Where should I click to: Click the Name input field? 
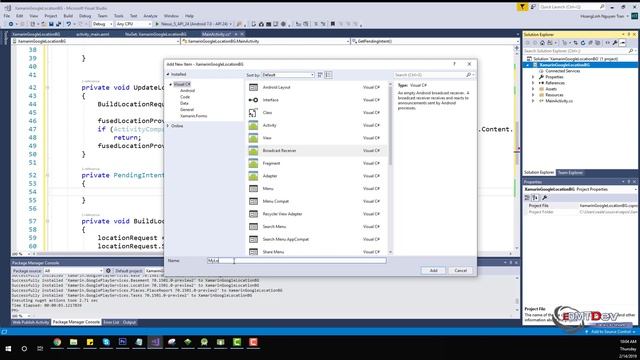pos(297,260)
